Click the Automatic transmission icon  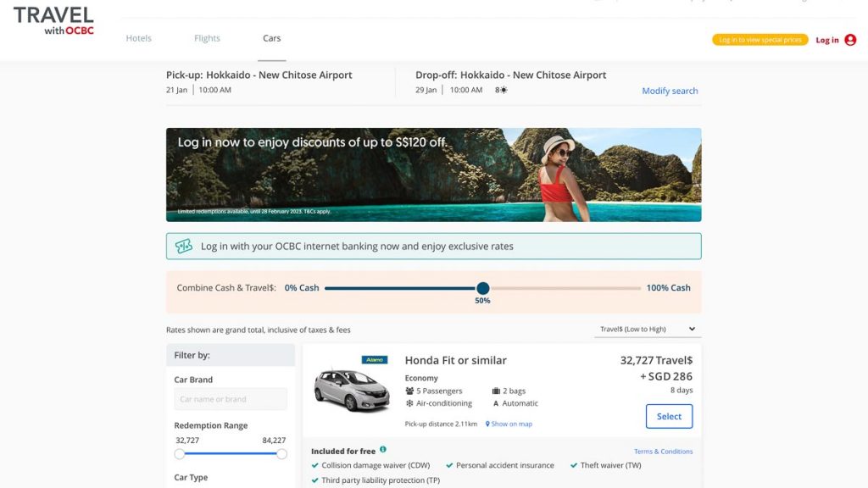(496, 403)
